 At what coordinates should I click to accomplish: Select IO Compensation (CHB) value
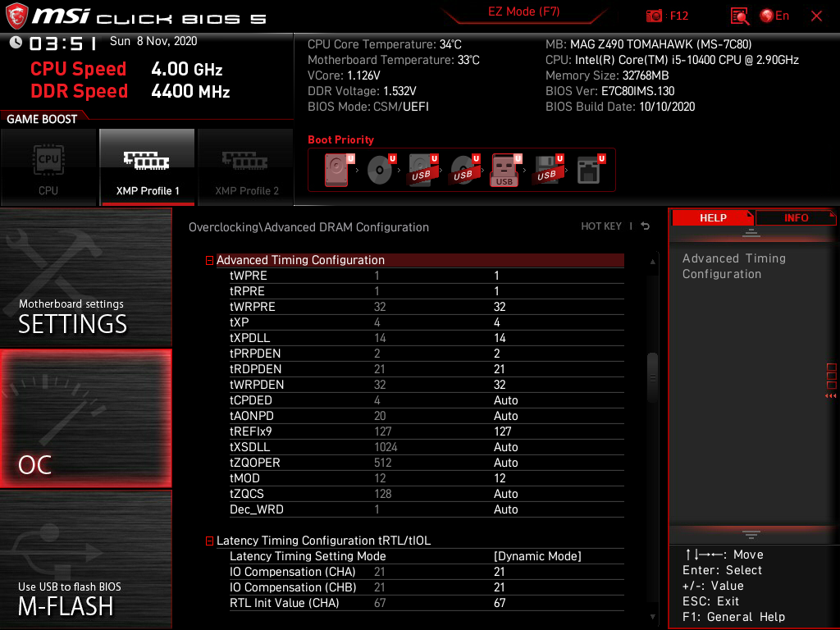click(500, 587)
